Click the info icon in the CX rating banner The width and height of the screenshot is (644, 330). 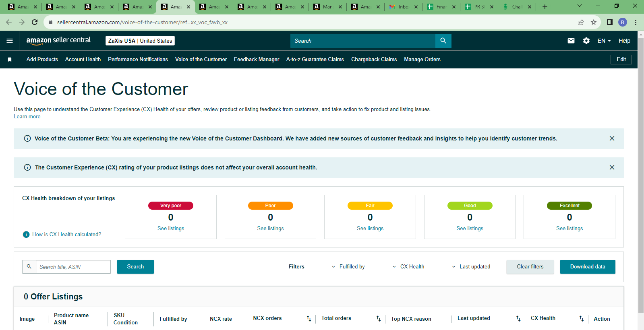coord(27,167)
